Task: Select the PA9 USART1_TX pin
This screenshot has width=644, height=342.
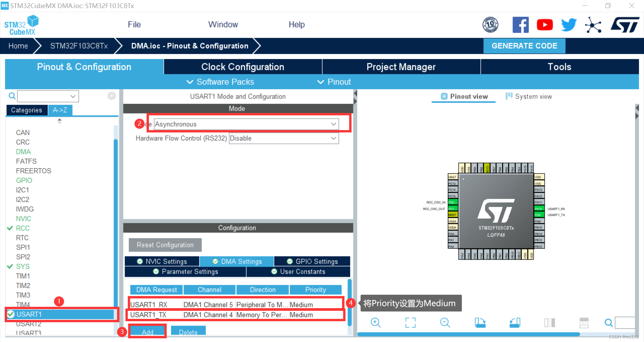Action: [x=539, y=215]
